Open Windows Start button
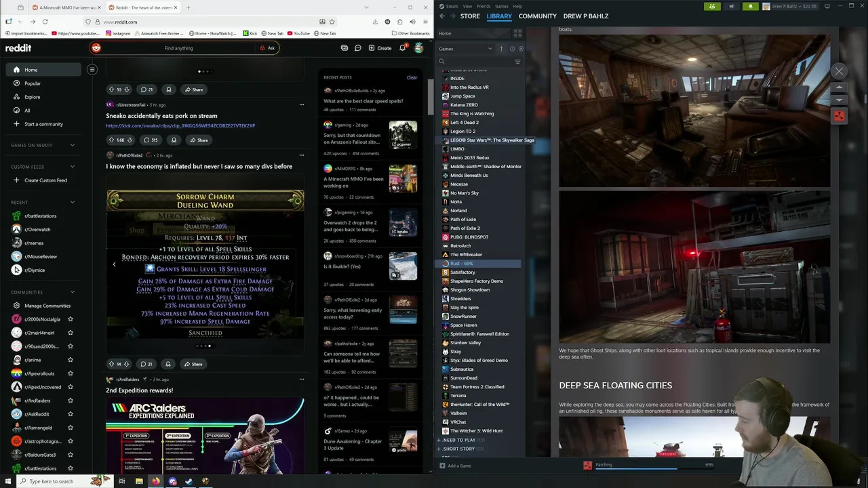 (x=8, y=481)
